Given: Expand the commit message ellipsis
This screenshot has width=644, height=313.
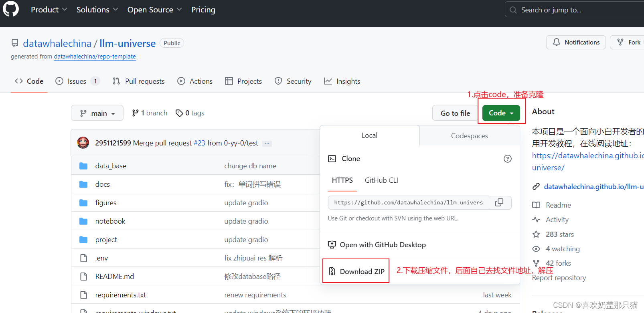Looking at the screenshot, I should (267, 143).
